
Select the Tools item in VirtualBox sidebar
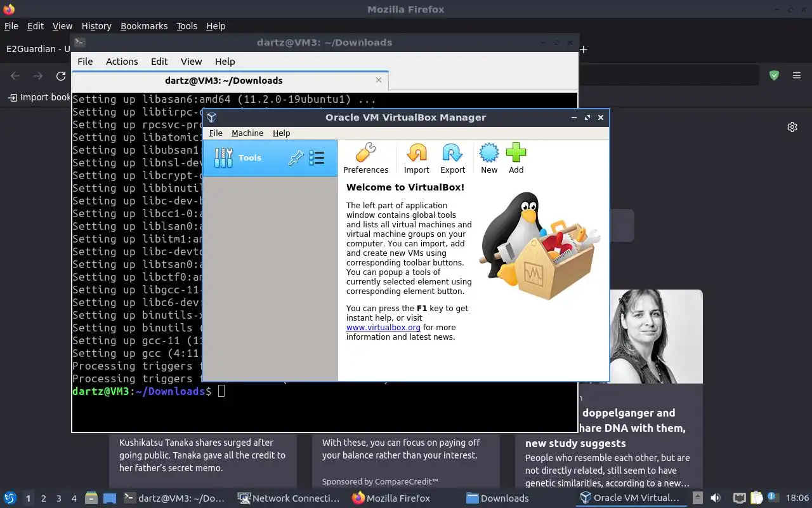270,158
